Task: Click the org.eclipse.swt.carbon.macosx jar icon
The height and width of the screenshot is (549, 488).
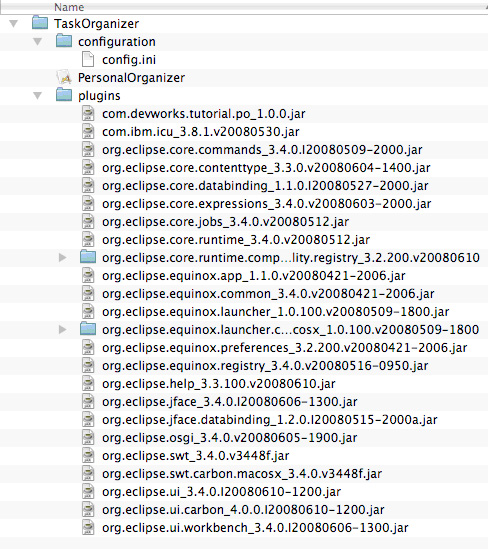Action: 88,473
